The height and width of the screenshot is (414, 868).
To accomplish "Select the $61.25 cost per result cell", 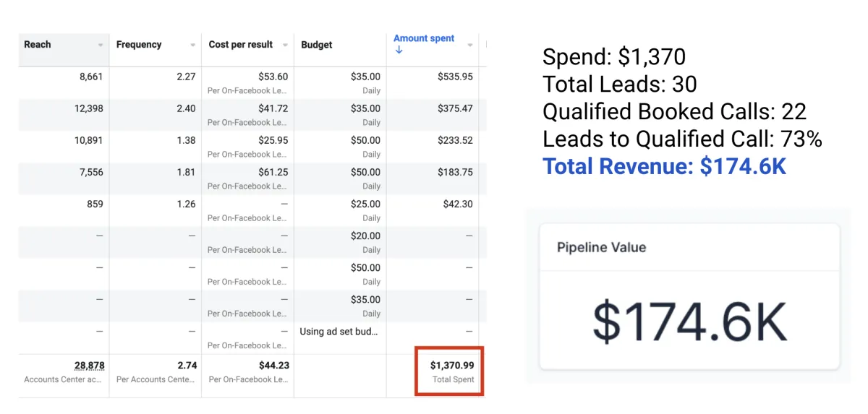I will click(x=273, y=173).
